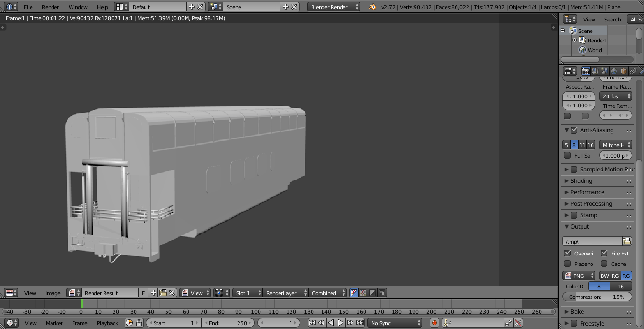This screenshot has width=644, height=329.
Task: Show the alpha channel only display
Action: point(373,293)
